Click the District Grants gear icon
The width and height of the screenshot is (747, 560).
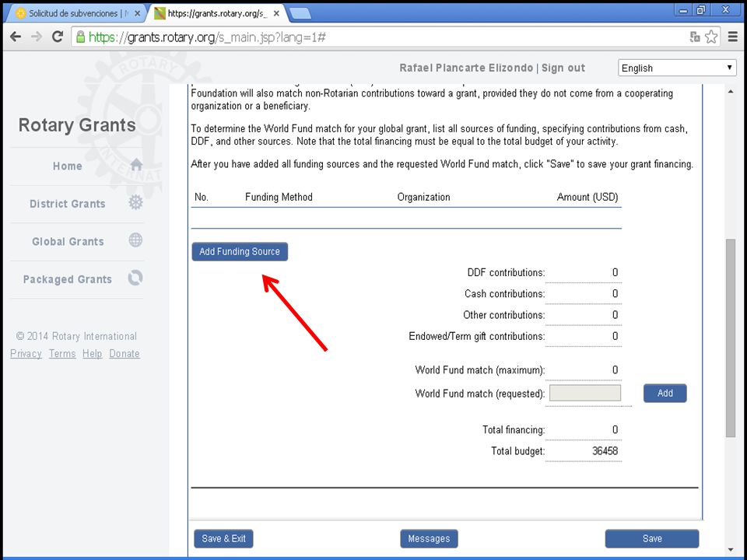point(135,202)
